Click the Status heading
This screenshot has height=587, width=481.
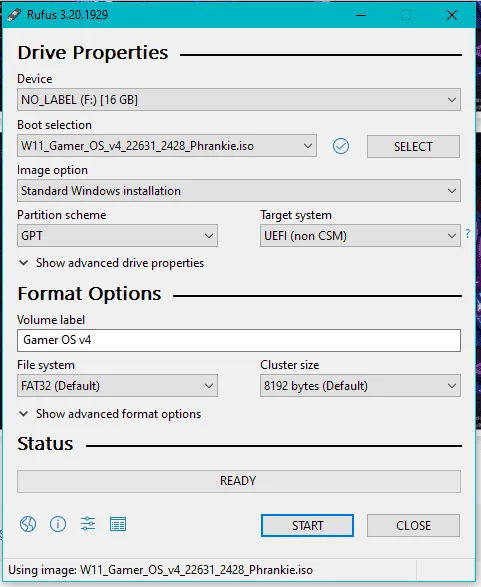[x=45, y=444]
